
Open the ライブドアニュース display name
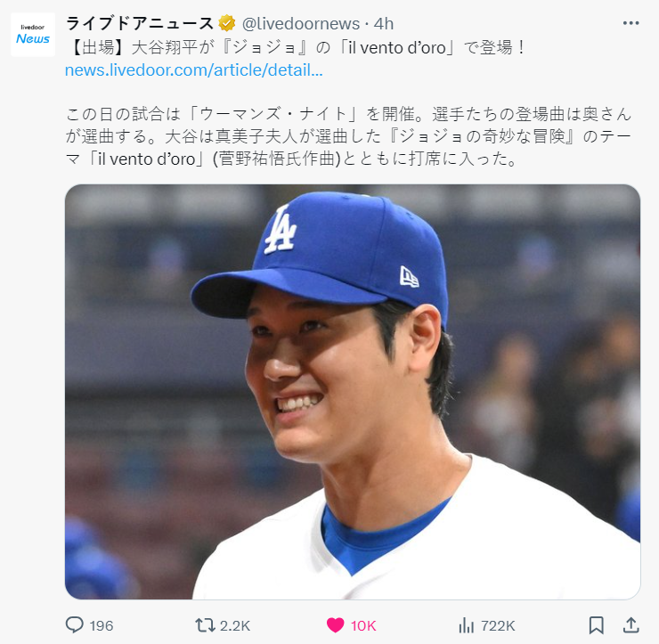point(140,23)
